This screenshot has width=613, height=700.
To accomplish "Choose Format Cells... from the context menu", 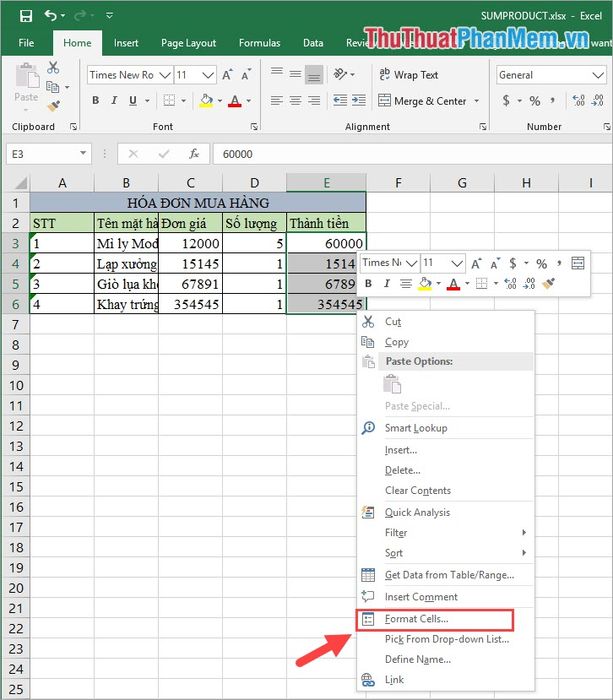I will click(x=435, y=619).
